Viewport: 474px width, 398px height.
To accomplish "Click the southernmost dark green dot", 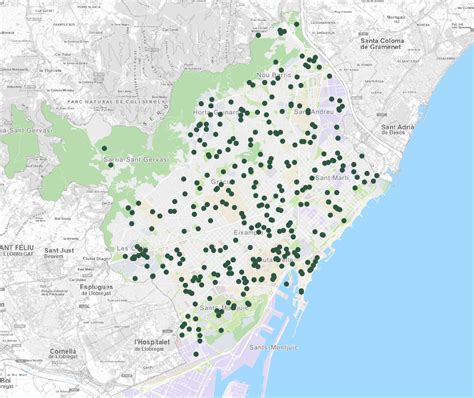I will (196, 354).
